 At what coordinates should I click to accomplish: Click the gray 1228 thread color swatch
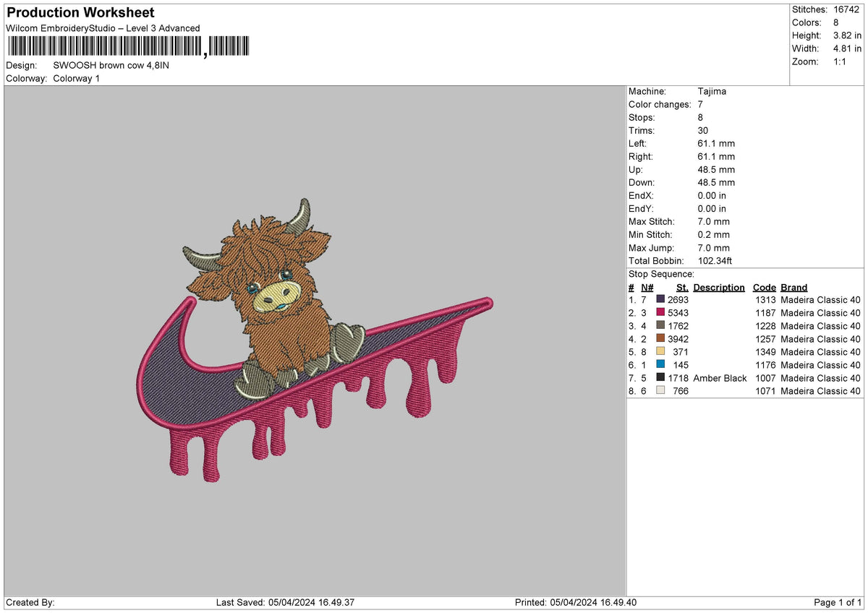click(x=660, y=326)
